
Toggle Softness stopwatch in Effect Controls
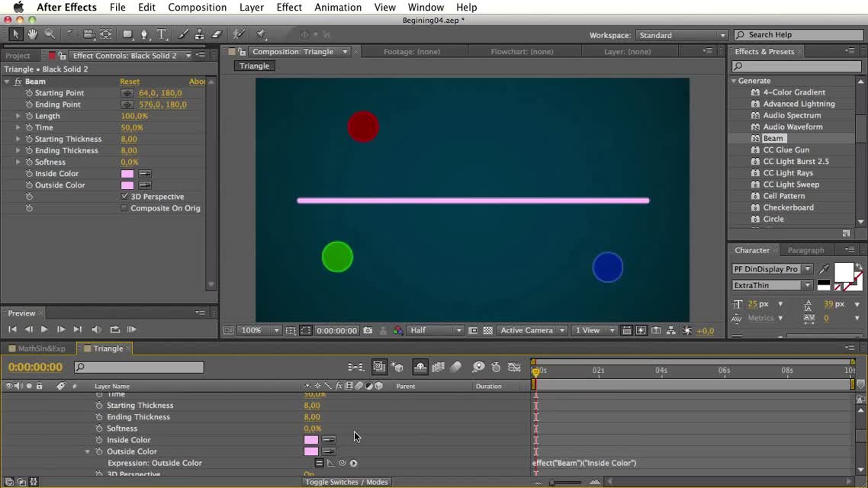click(29, 162)
